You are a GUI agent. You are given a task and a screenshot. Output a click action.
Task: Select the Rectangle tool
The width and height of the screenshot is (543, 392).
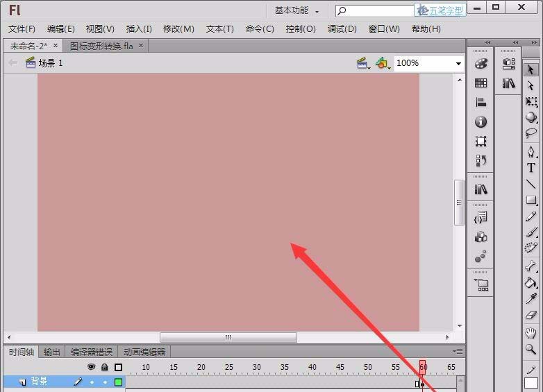click(x=531, y=200)
